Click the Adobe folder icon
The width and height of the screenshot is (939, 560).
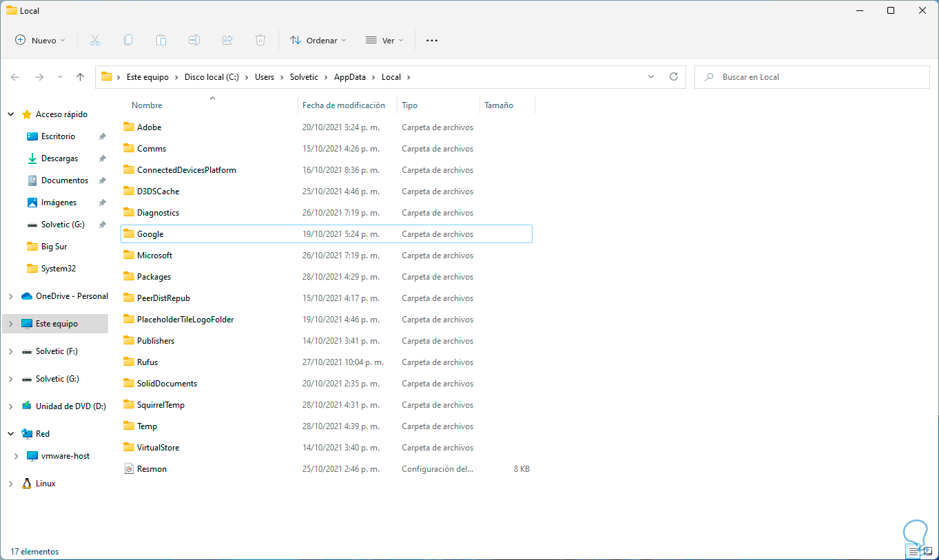point(128,127)
